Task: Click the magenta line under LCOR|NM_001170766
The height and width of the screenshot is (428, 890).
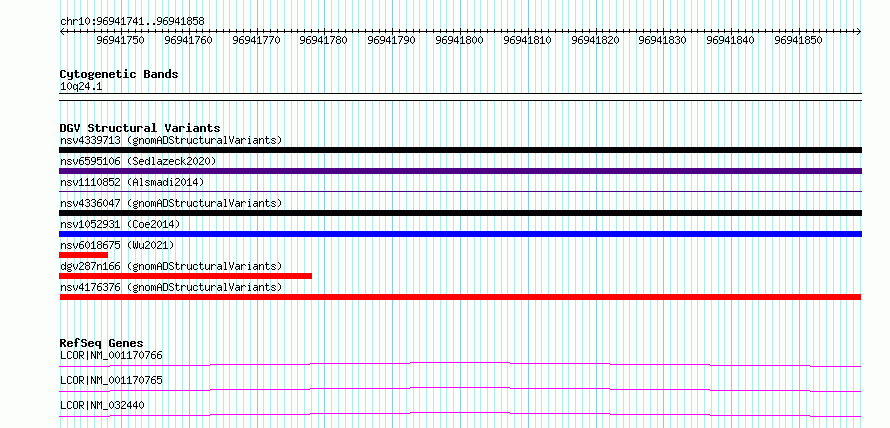Action: coord(460,364)
